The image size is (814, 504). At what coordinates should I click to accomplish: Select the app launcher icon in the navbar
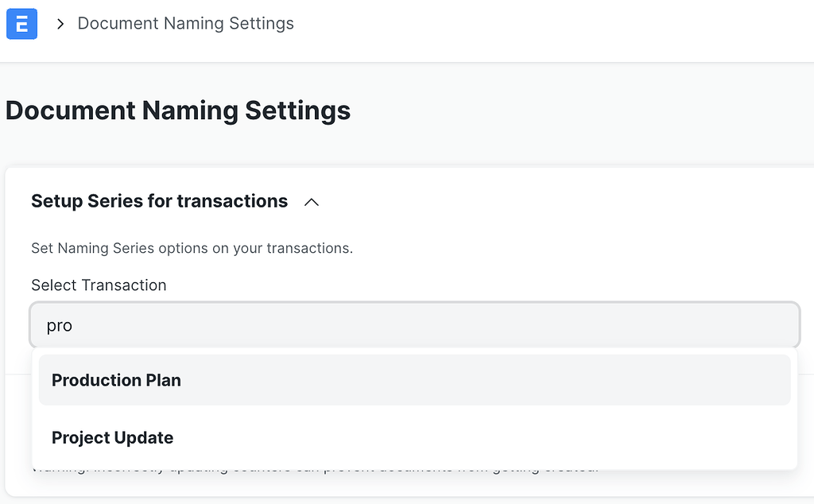pyautogui.click(x=21, y=24)
